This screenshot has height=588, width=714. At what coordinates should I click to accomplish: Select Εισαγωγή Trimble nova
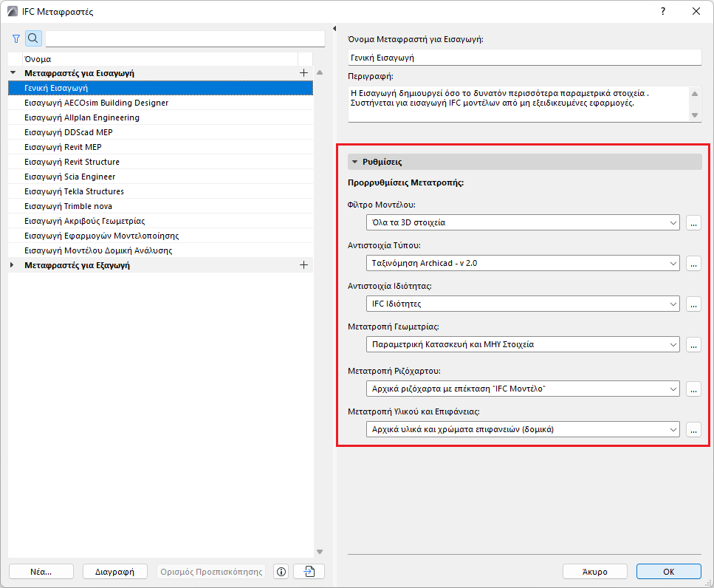point(160,206)
